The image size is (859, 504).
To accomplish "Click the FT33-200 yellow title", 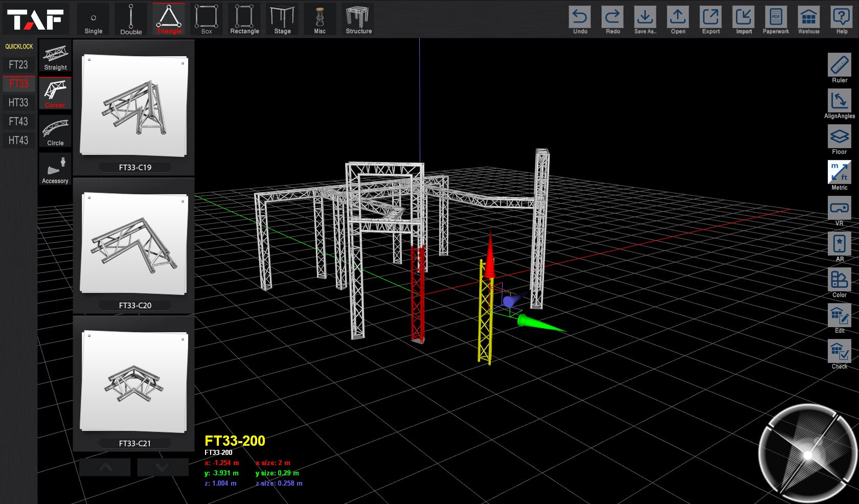I will point(235,441).
